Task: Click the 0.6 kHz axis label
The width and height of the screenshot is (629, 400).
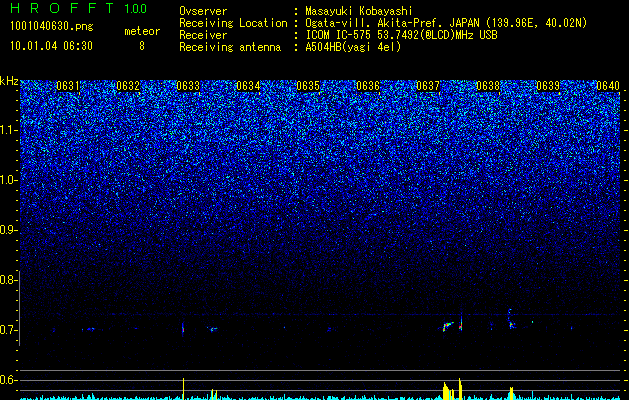Action: pos(9,380)
